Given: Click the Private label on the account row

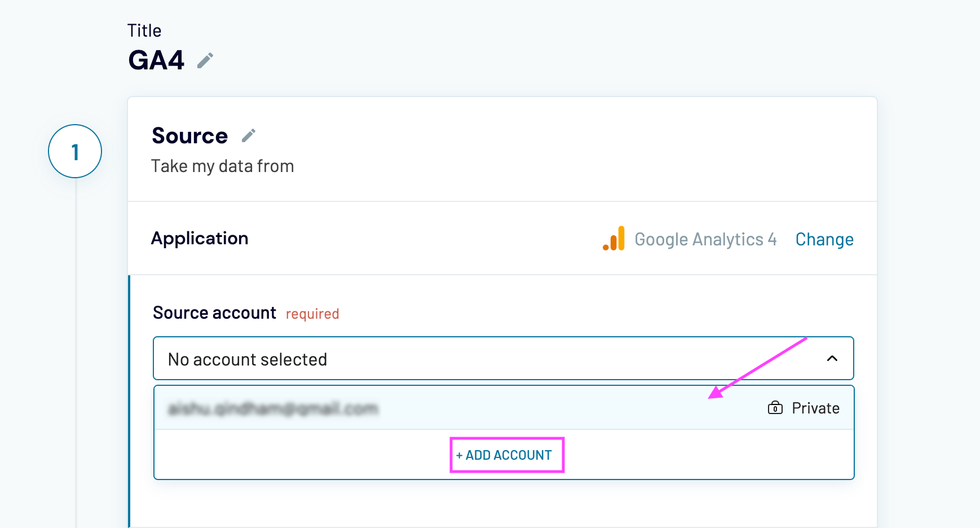Looking at the screenshot, I should [x=815, y=407].
